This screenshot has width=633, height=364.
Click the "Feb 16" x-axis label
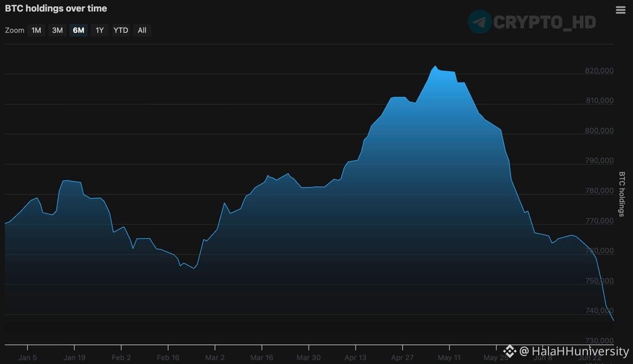168,358
